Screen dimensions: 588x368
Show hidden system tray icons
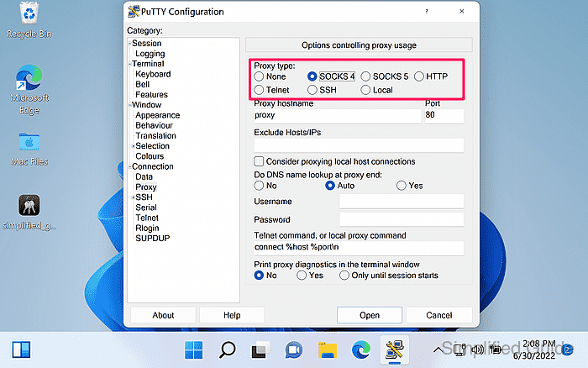point(438,350)
